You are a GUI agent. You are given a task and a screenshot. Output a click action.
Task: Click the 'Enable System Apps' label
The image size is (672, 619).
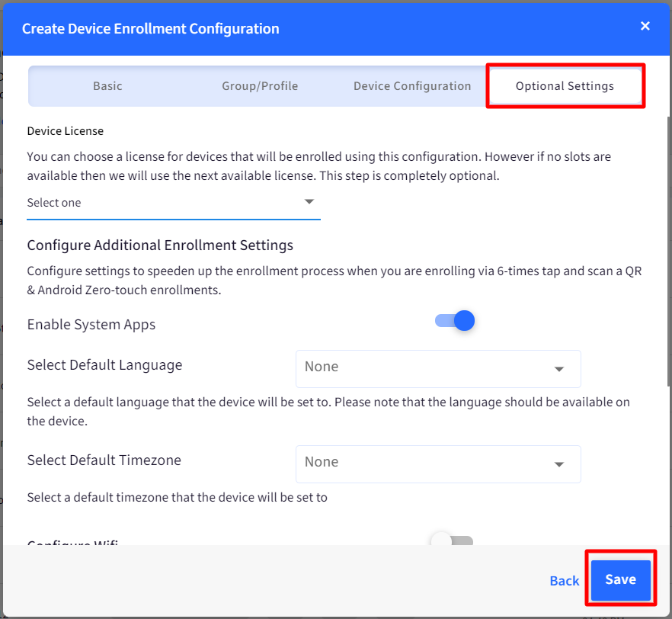[x=91, y=325]
